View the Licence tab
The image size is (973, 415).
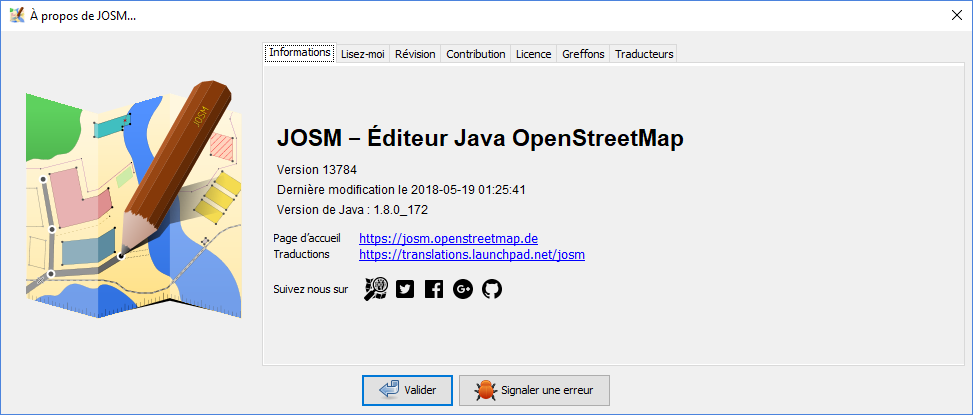534,54
